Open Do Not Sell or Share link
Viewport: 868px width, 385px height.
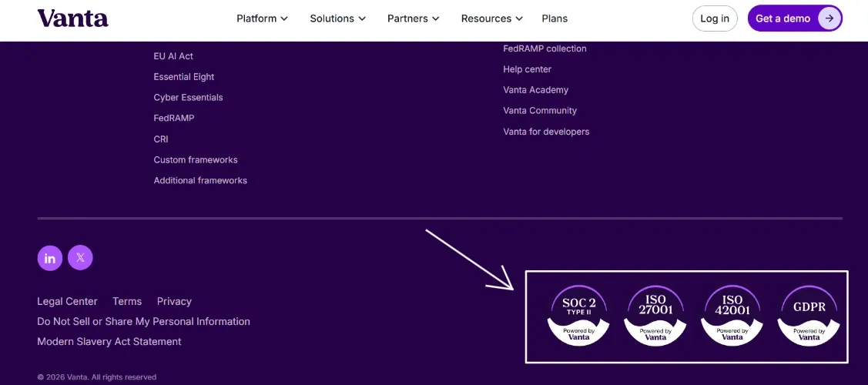click(143, 321)
